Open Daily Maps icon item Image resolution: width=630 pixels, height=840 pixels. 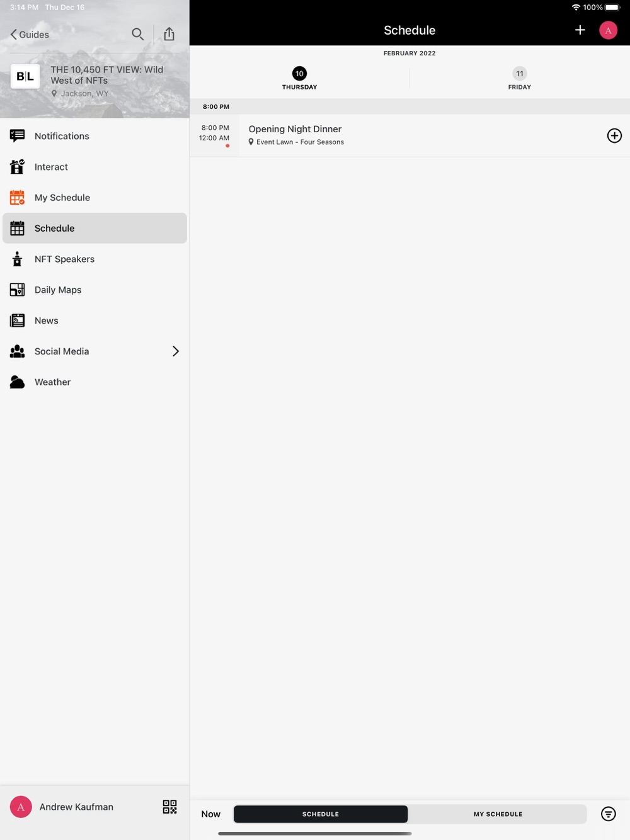coord(94,290)
